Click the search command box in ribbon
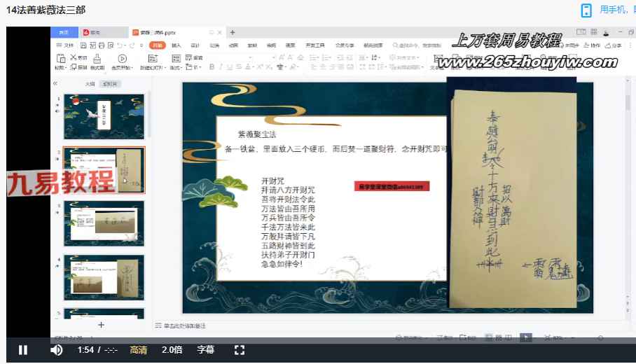 click(417, 45)
